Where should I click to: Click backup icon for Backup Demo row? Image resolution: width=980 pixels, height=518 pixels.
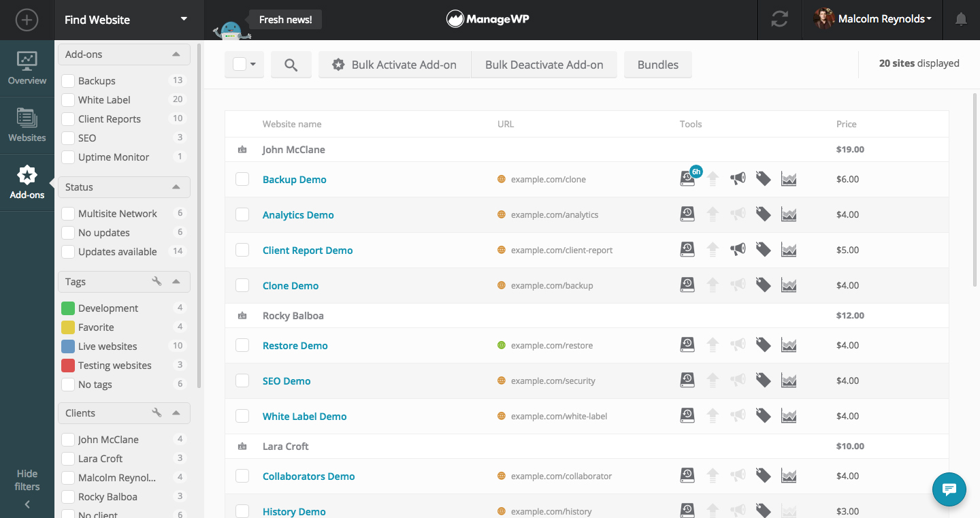coord(687,179)
